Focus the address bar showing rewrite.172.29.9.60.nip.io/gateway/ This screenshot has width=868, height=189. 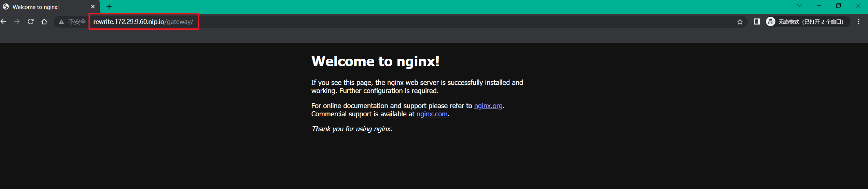[143, 22]
